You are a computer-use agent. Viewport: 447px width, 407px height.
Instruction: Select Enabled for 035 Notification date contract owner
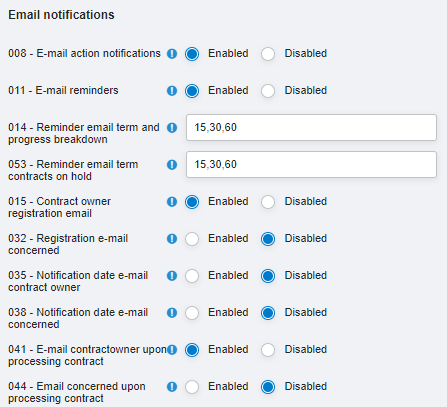click(192, 276)
